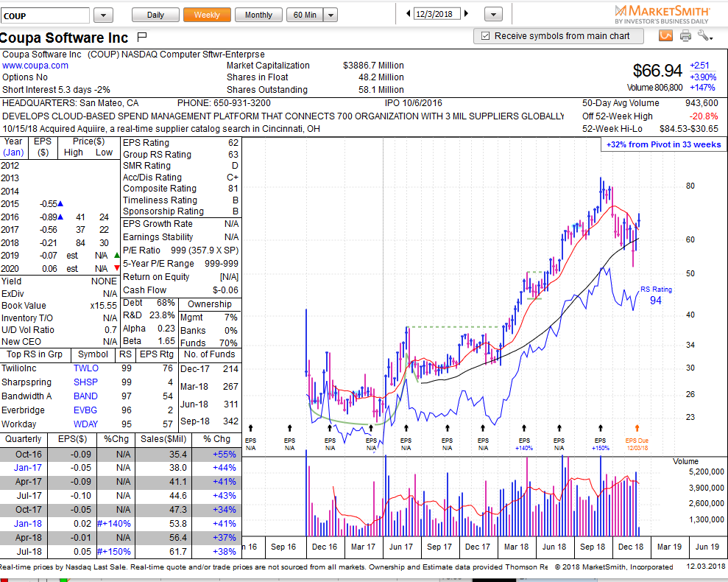Click the U/D Vol Ratio 0.7 row
The image size is (728, 582).
(x=60, y=329)
